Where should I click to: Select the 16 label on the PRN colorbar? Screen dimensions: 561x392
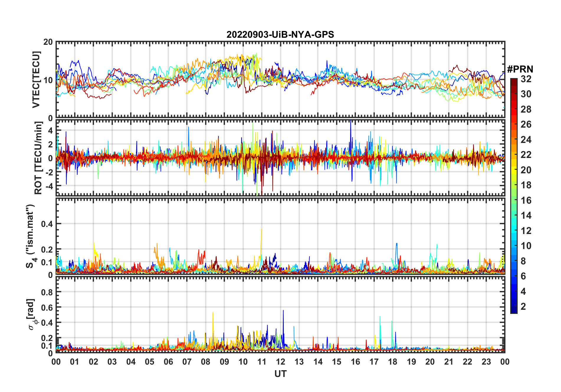coord(526,200)
